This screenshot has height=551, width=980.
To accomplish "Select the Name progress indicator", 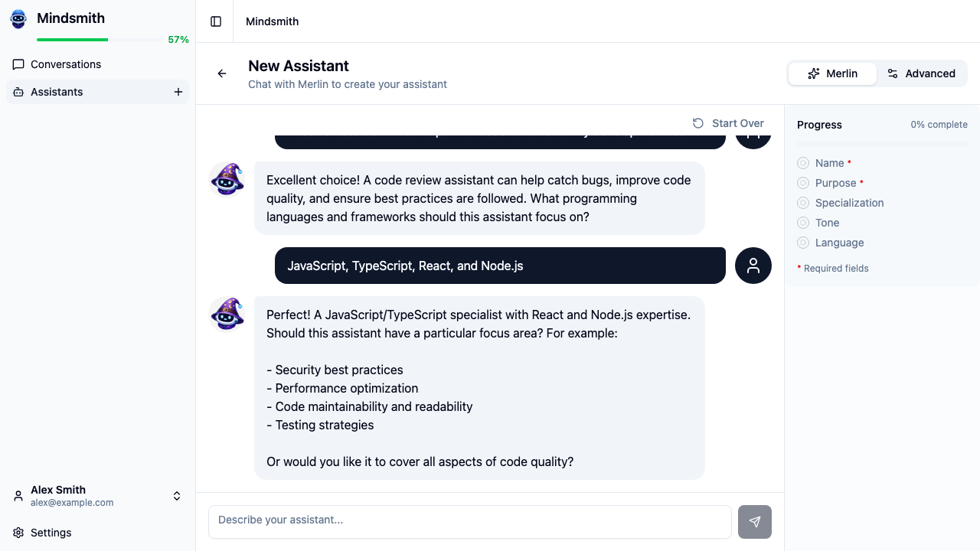I will click(802, 163).
